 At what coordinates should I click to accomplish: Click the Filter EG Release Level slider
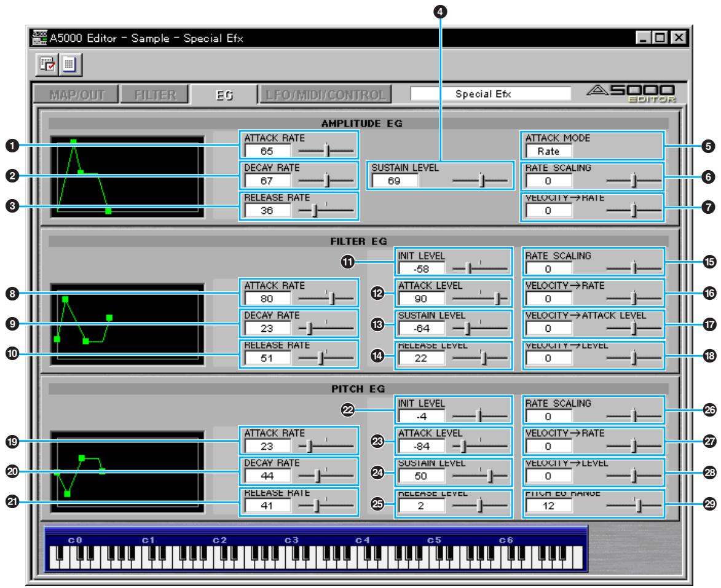pos(481,358)
